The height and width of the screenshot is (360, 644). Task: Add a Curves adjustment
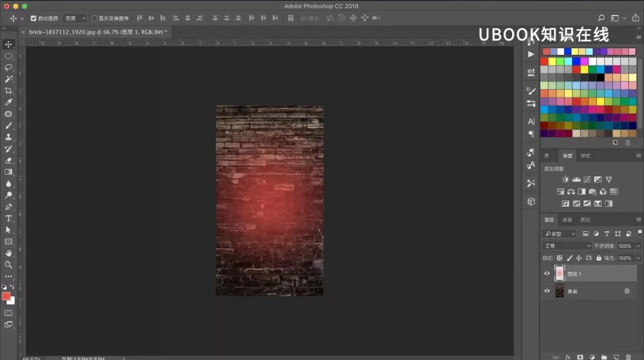point(587,179)
